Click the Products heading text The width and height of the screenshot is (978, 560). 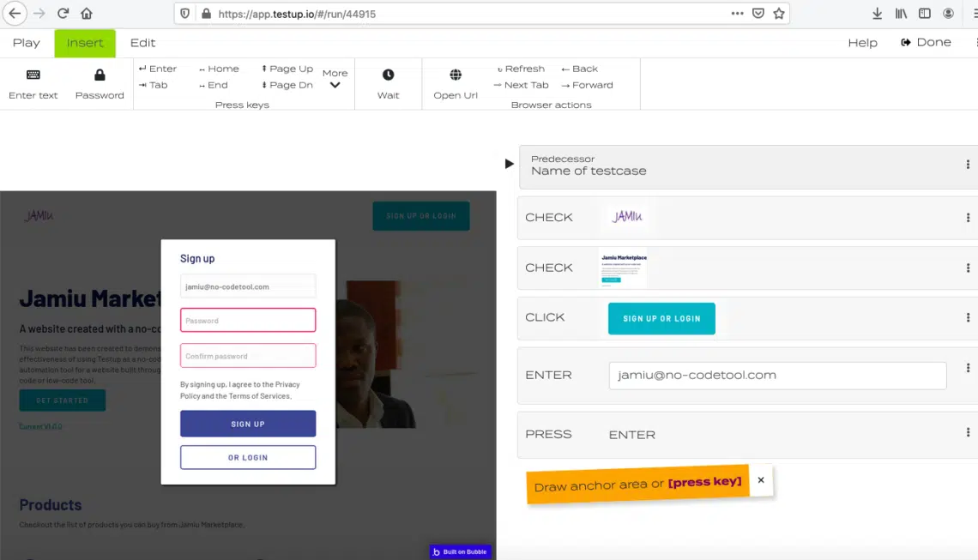point(51,504)
